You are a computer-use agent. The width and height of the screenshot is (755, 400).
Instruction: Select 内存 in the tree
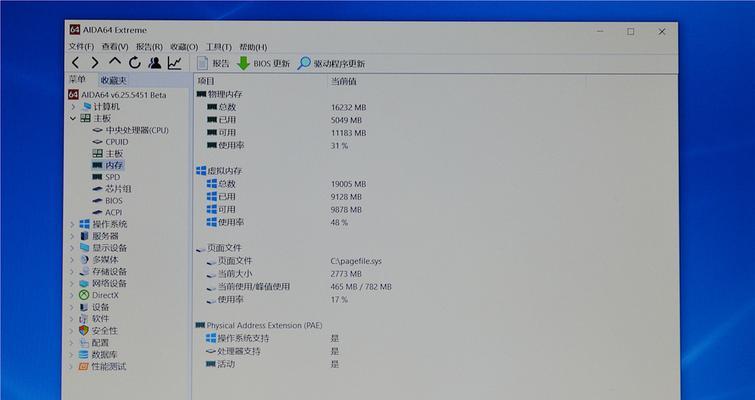[108, 165]
